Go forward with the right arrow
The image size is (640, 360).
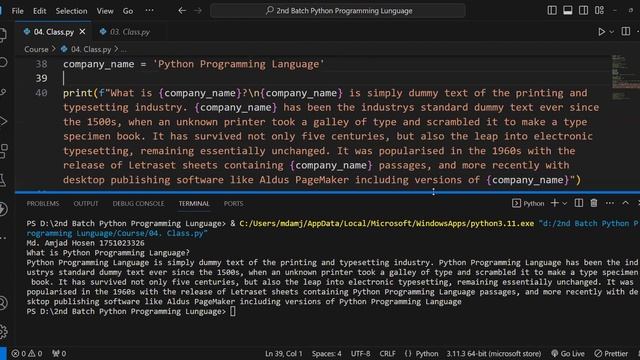point(198,11)
